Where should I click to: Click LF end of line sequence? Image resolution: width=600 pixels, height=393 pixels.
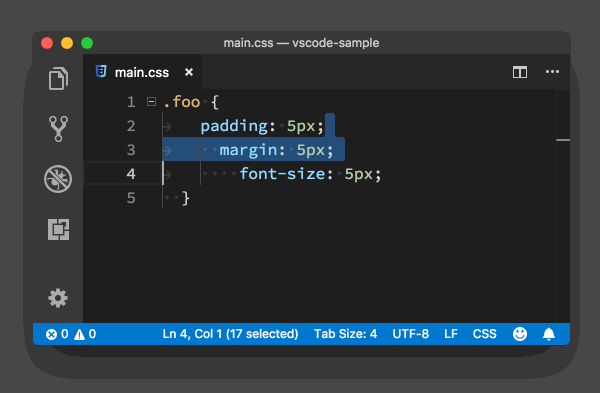(x=451, y=334)
